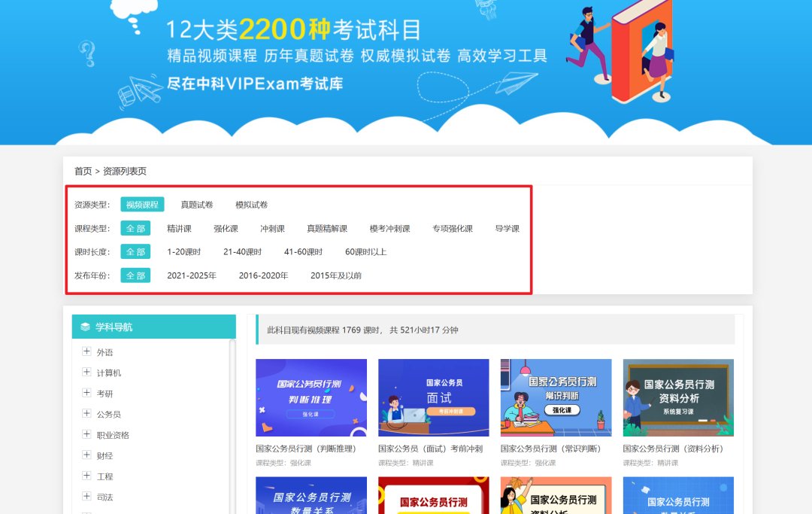The height and width of the screenshot is (514, 812).
Task: Select the 模拟试卷 resource type
Action: coord(252,205)
